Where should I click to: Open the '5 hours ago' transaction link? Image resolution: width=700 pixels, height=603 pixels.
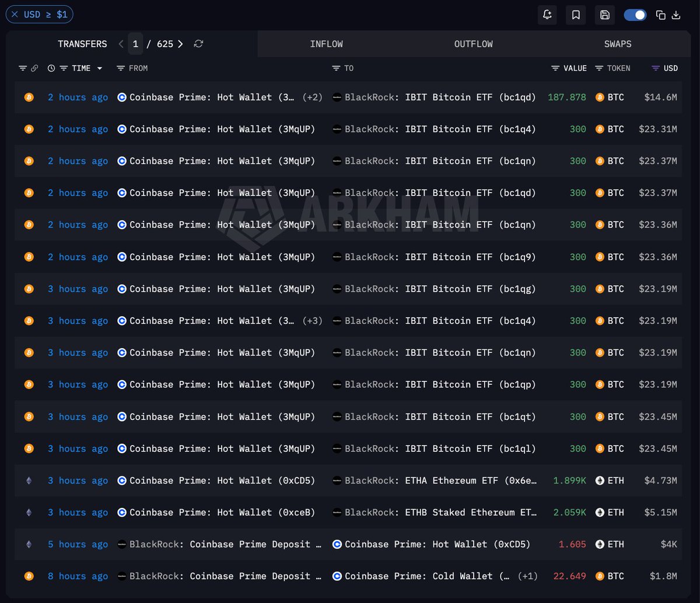click(78, 544)
